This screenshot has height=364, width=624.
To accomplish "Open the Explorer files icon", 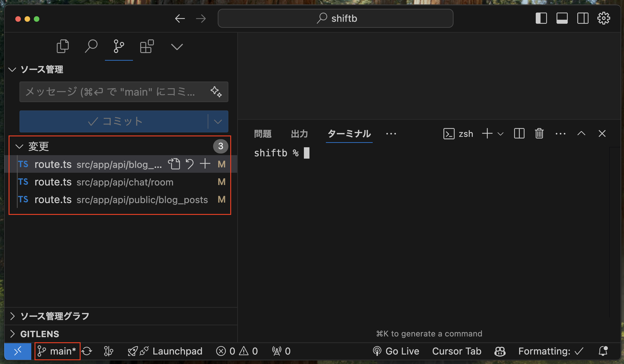I will click(63, 46).
